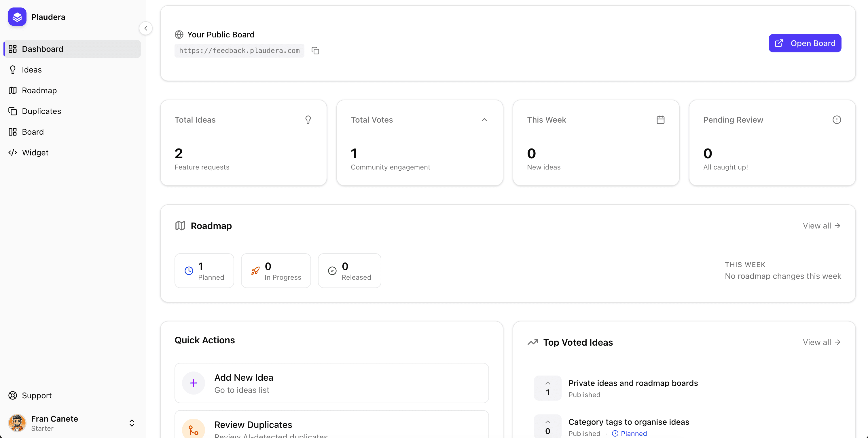Open the Support icon in sidebar
This screenshot has width=868, height=438.
[x=13, y=395]
